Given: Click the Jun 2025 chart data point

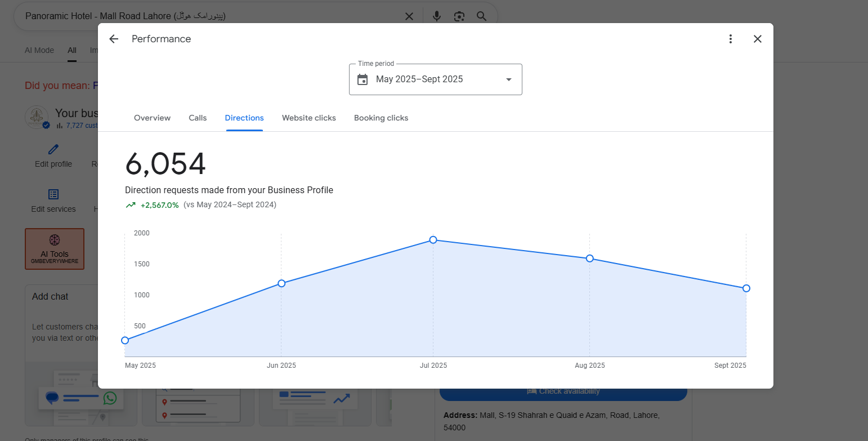Looking at the screenshot, I should coord(281,283).
